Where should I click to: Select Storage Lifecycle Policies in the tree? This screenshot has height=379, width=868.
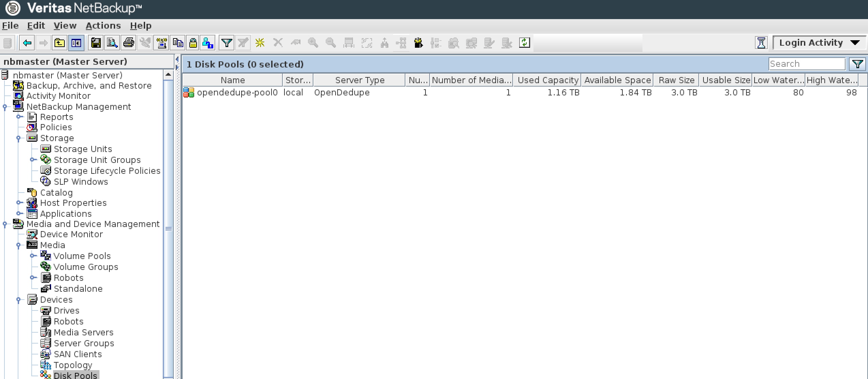(x=107, y=171)
